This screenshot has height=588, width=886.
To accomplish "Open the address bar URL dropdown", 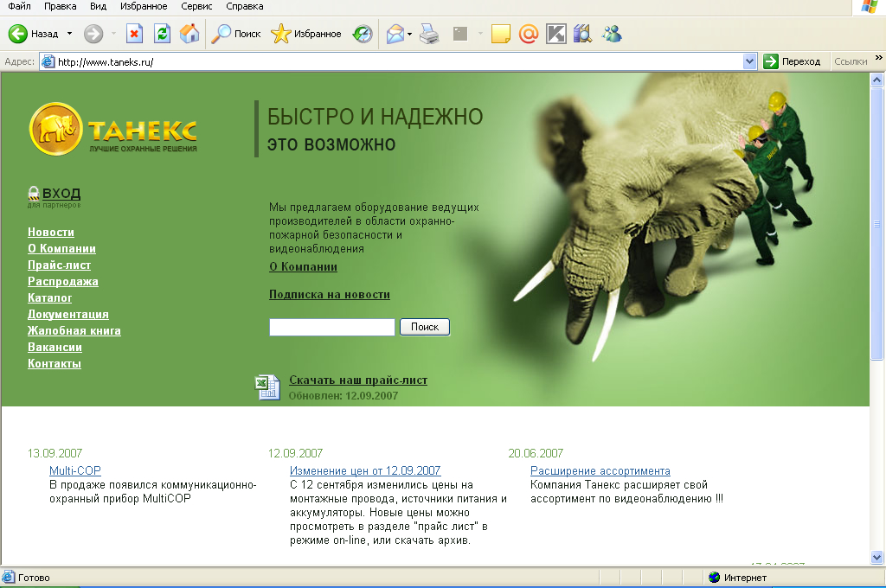I will [750, 61].
